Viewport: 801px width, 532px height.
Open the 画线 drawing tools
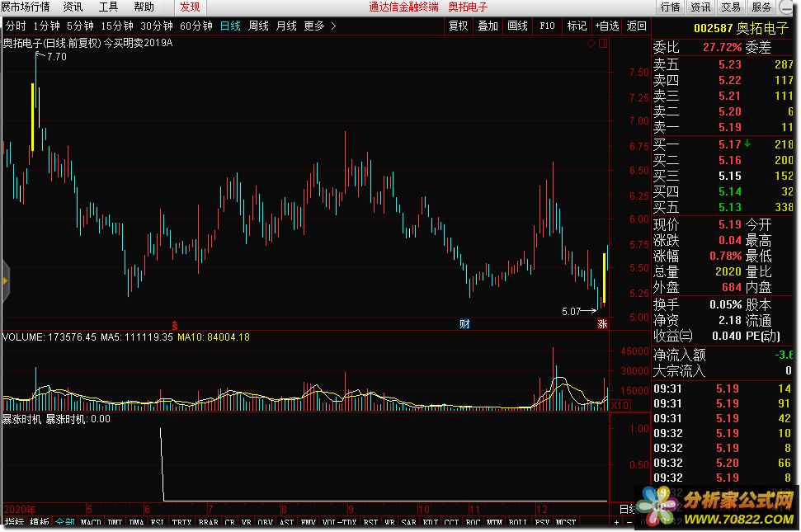(517, 26)
